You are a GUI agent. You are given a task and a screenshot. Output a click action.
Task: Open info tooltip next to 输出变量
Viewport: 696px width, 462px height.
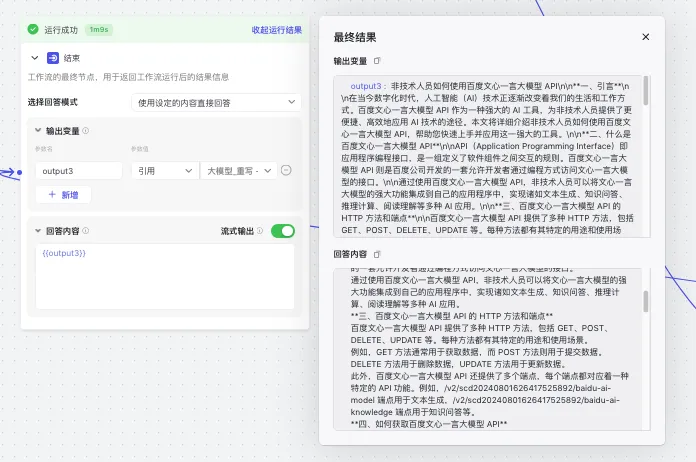click(86, 130)
